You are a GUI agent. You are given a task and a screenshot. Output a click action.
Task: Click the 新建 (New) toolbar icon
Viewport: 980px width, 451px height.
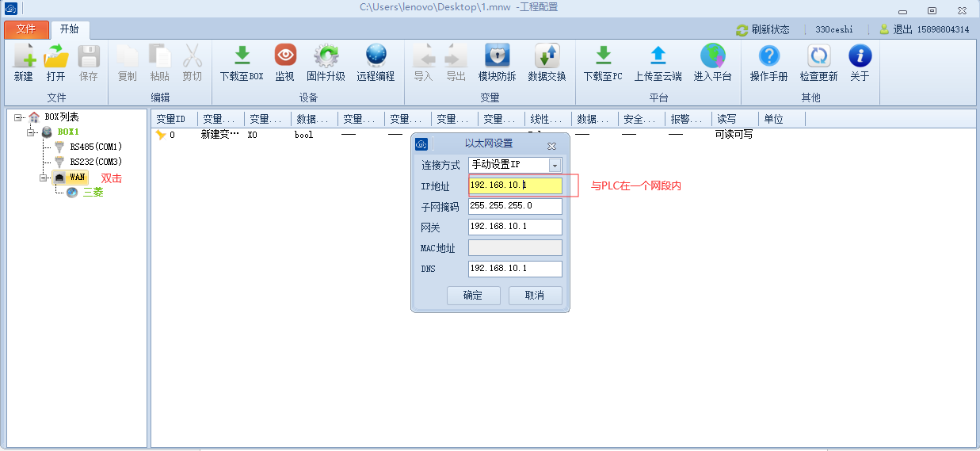click(24, 56)
